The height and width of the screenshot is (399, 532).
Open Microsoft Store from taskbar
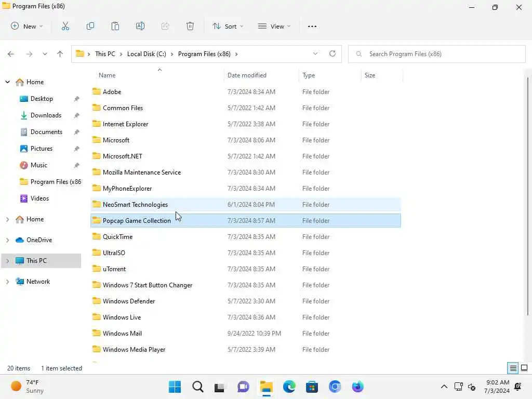click(312, 387)
